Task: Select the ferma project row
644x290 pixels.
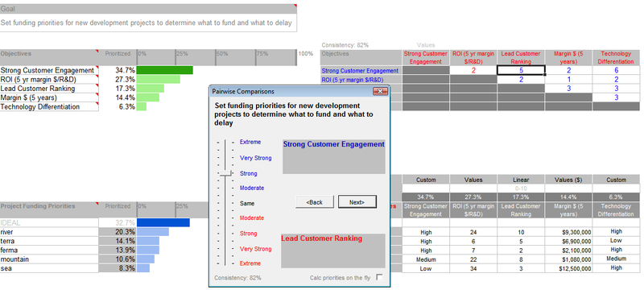Action: (x=49, y=250)
